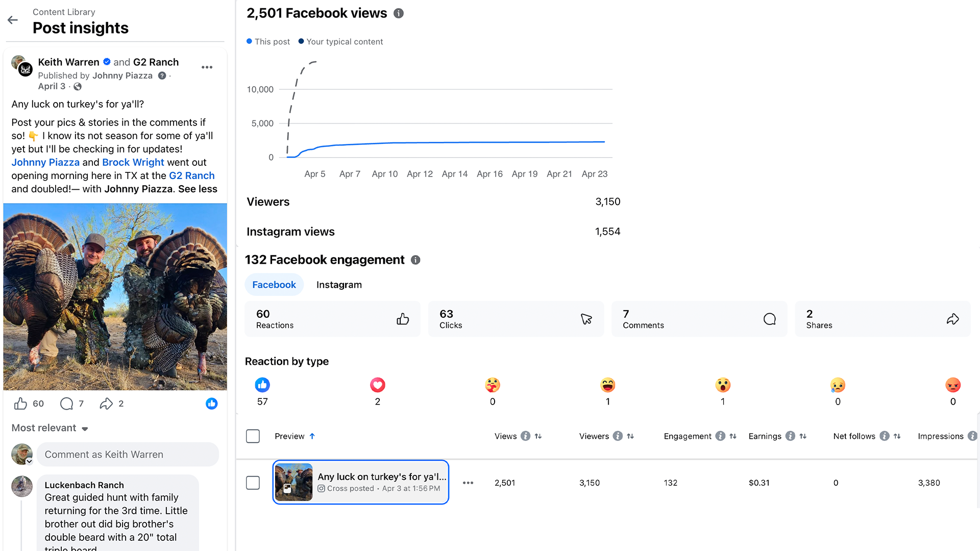Check the box for the turkey post row
Viewport: 980px width, 551px height.
click(x=253, y=483)
